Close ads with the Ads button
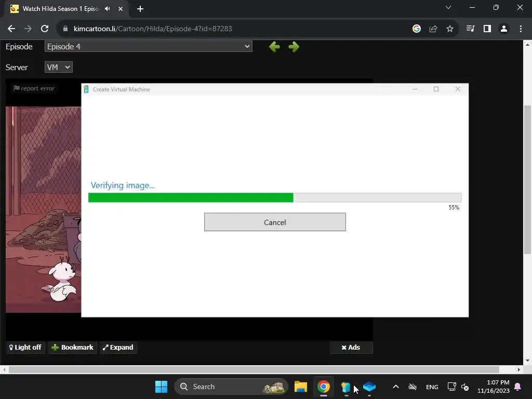 351,347
